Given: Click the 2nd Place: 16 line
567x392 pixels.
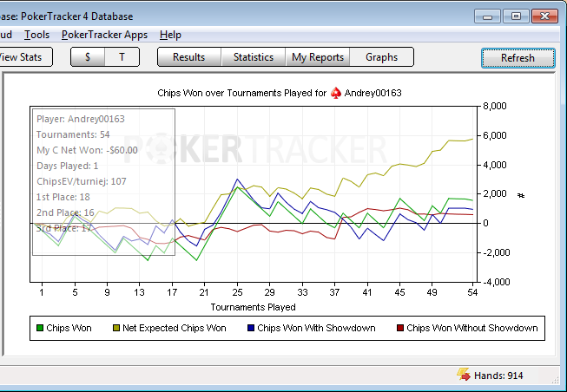Looking at the screenshot, I should [x=65, y=212].
